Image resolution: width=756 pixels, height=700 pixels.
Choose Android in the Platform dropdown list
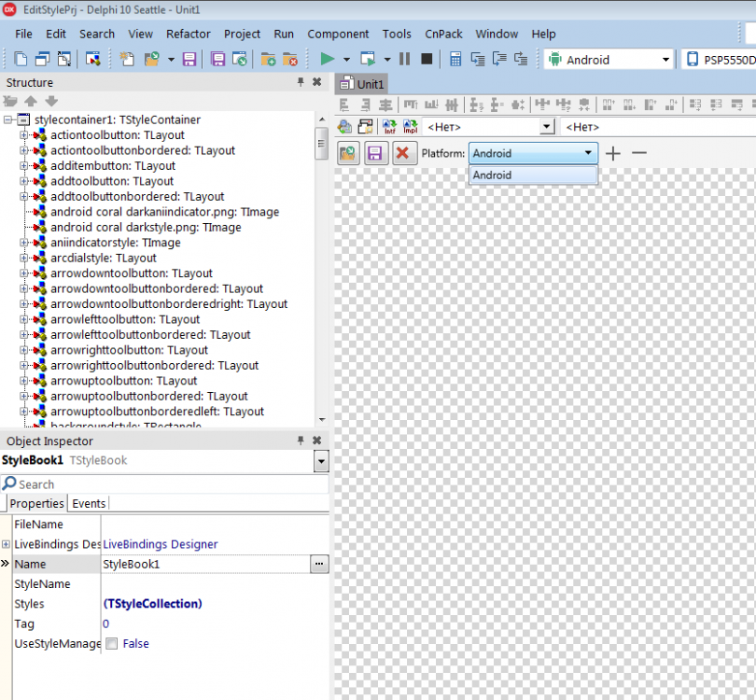tap(533, 175)
